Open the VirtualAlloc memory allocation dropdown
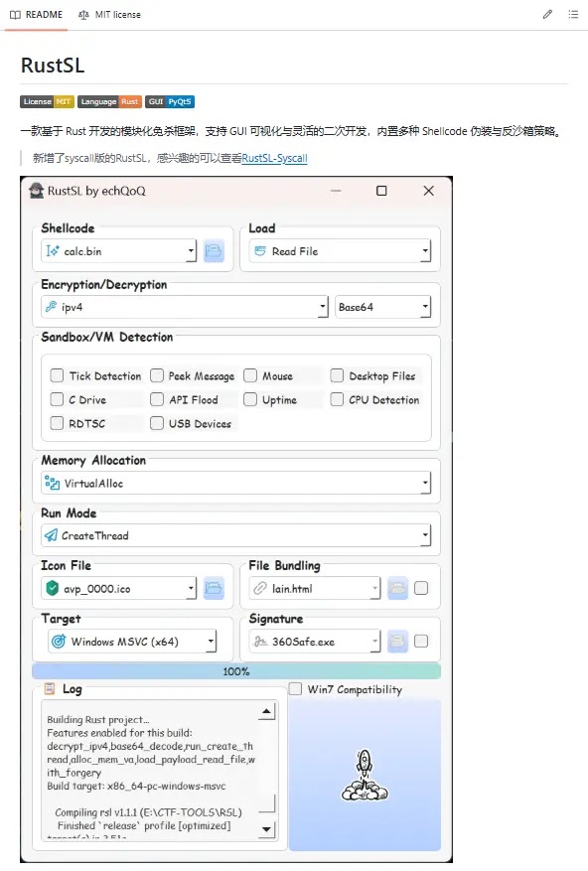Screen dimensions: 588x871 tap(236, 483)
